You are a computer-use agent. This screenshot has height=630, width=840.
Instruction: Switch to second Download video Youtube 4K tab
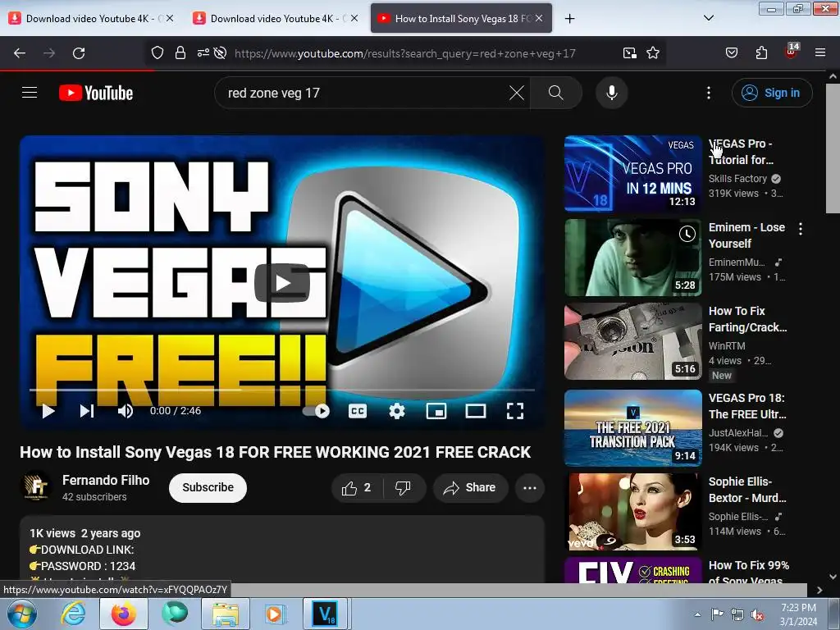click(274, 18)
